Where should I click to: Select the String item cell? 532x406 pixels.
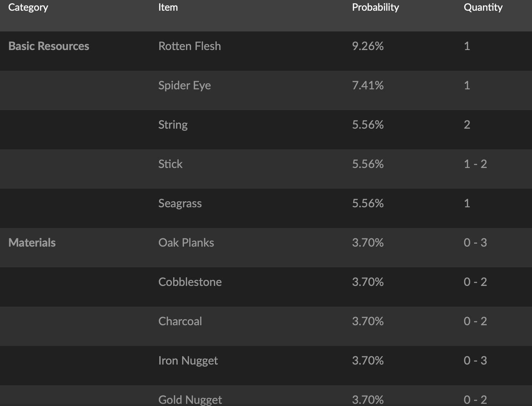coord(173,125)
